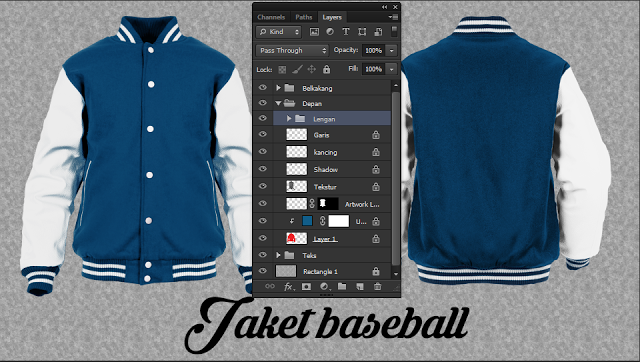640x362 pixels.
Task: Click the Fill 100% value field
Action: coord(373,69)
